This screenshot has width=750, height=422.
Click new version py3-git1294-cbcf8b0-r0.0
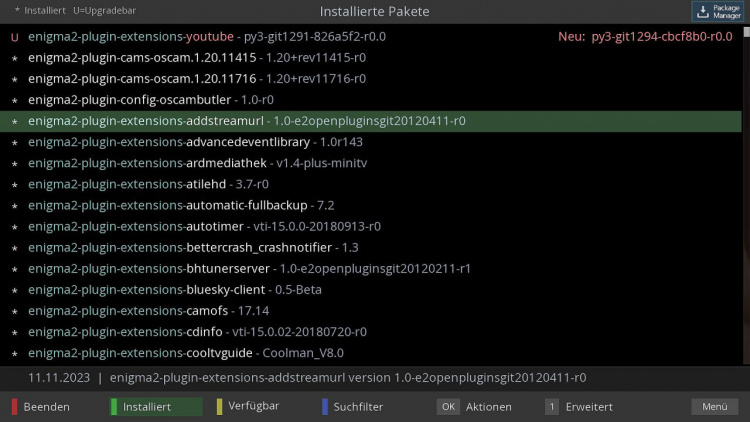662,36
